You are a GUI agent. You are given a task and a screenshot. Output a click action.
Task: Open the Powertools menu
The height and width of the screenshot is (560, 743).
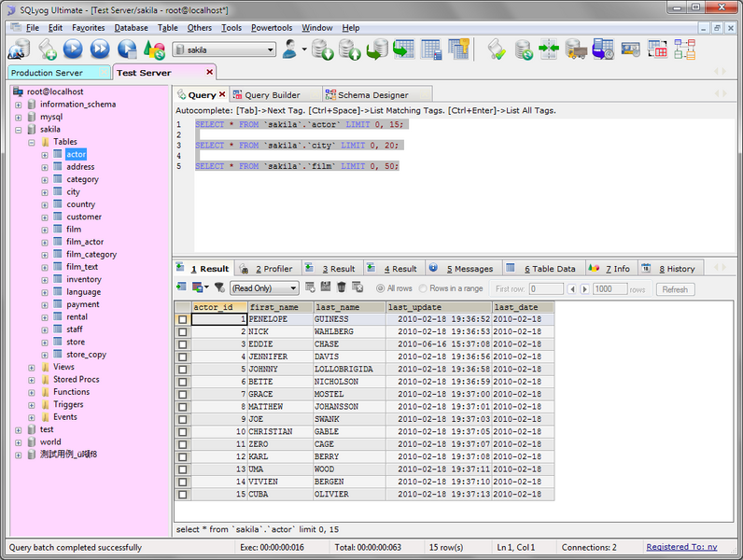point(271,28)
